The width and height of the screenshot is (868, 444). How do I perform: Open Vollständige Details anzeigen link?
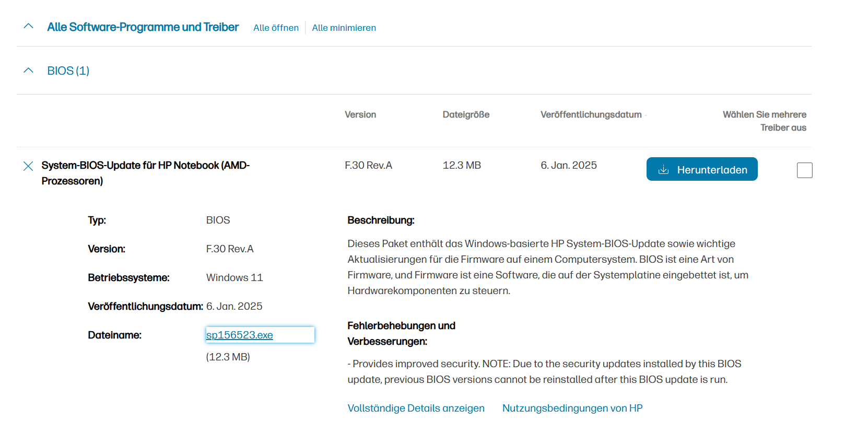(416, 408)
